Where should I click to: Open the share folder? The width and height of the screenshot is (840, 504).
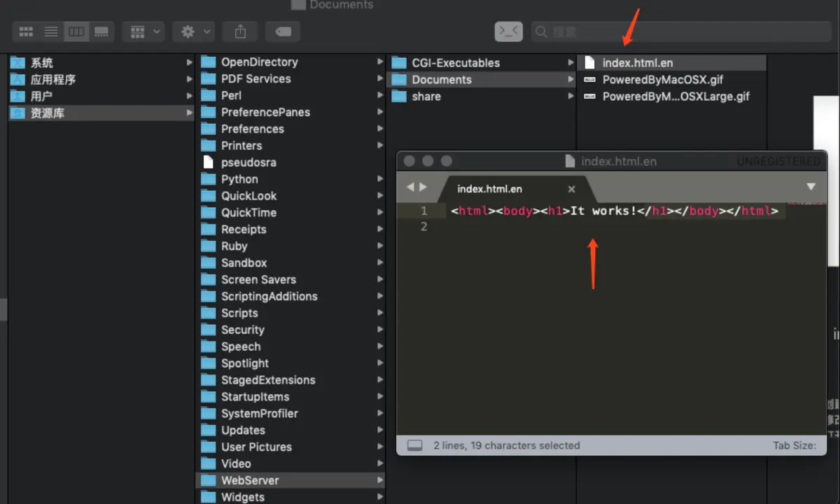(482, 97)
